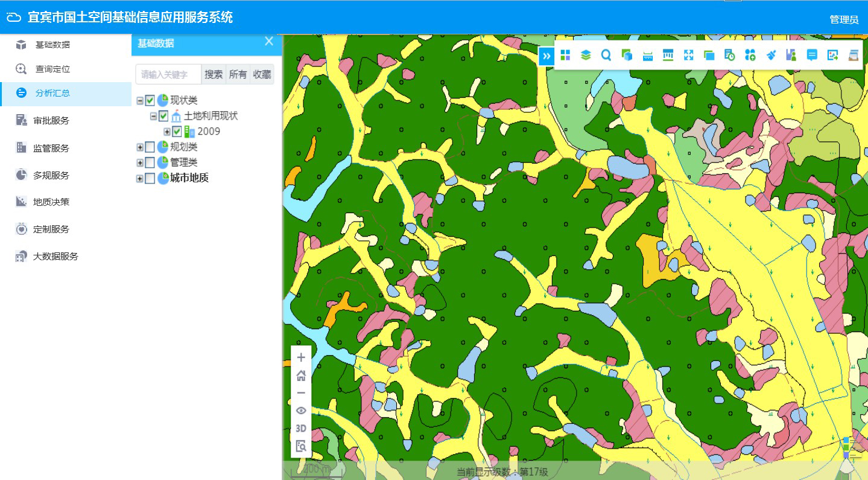Viewport: 868px width, 480px height.
Task: Select the ruler measurement tool
Action: tap(648, 56)
